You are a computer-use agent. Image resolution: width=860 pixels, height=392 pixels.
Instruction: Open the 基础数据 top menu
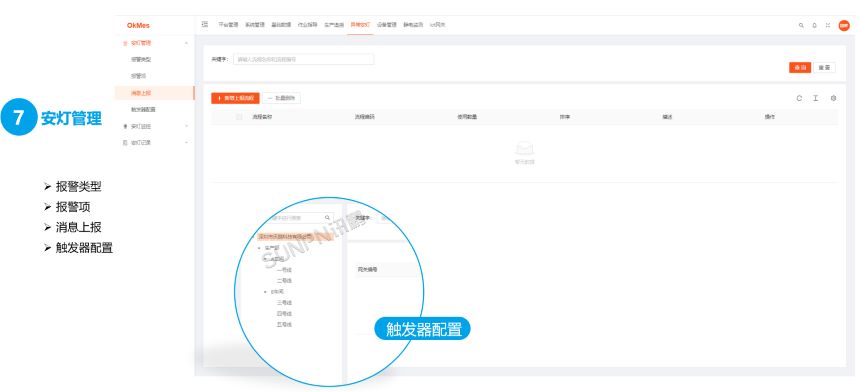pos(281,25)
